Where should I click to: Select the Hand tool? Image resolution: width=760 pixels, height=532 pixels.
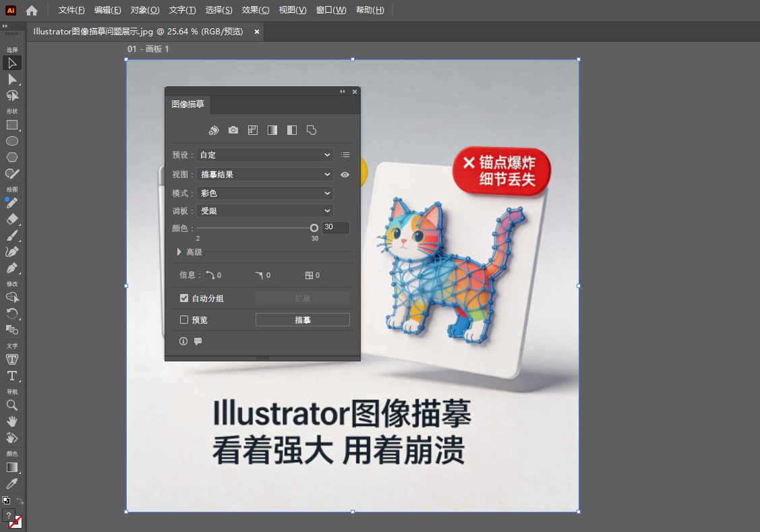12,421
